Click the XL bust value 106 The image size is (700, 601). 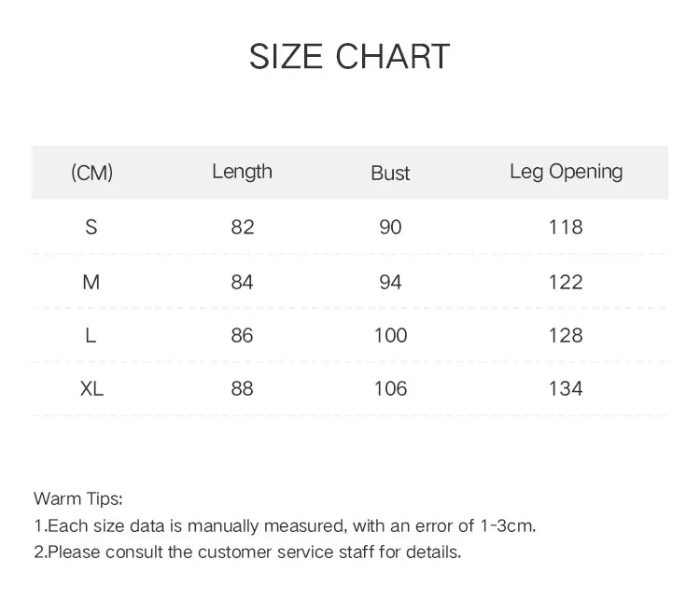point(391,388)
